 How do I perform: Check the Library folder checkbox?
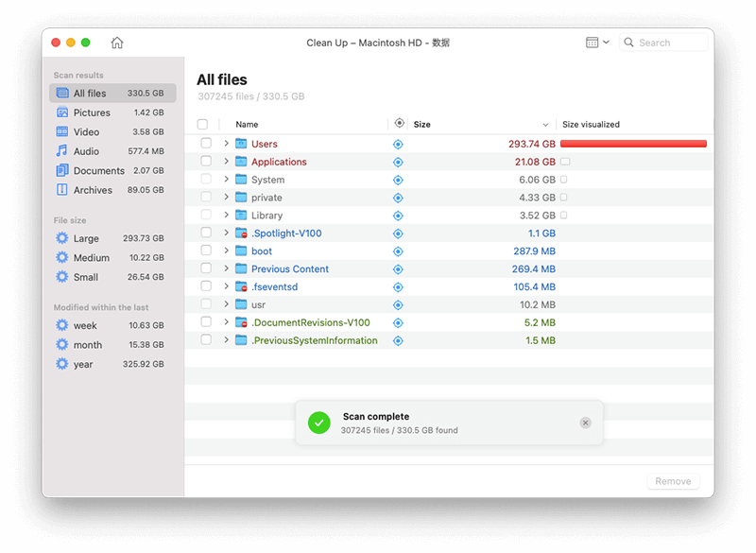click(206, 215)
